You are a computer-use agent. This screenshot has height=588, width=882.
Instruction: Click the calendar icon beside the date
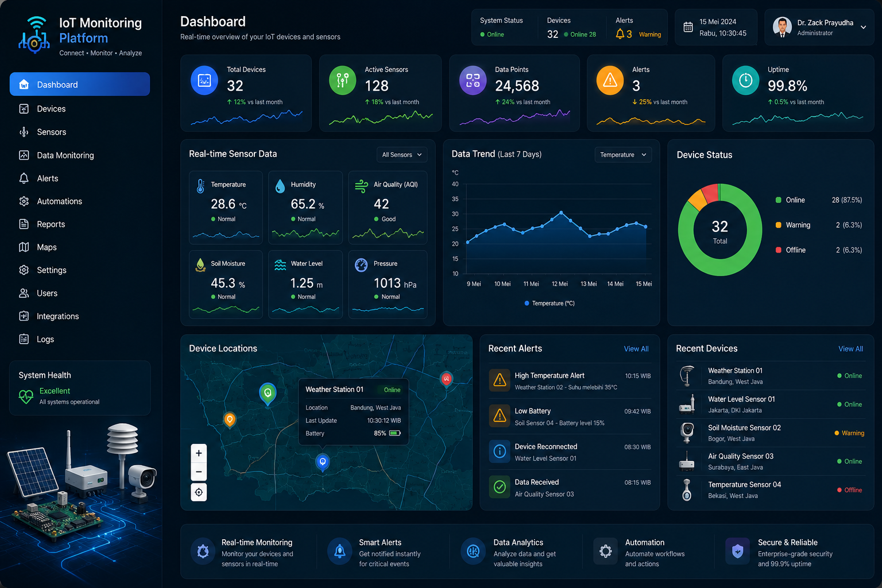click(x=688, y=27)
